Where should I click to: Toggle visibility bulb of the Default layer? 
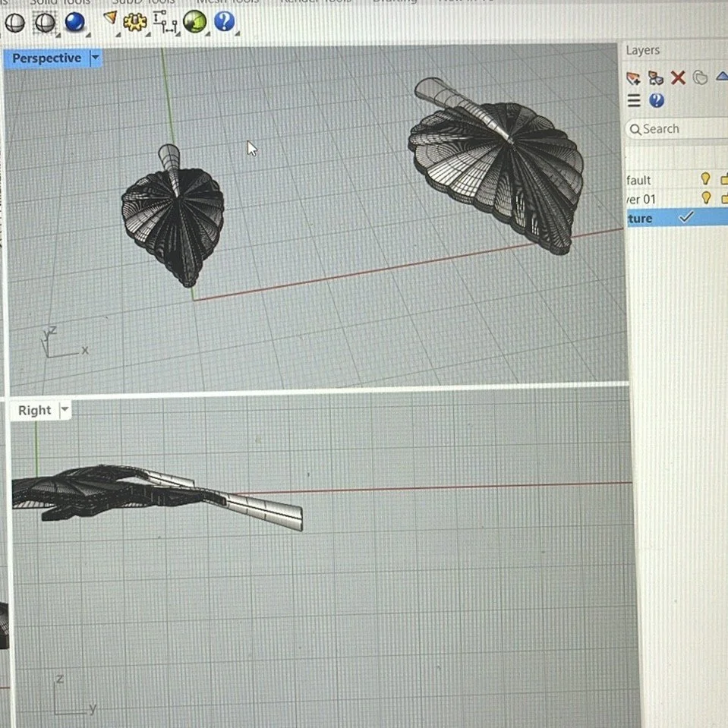pyautogui.click(x=705, y=178)
